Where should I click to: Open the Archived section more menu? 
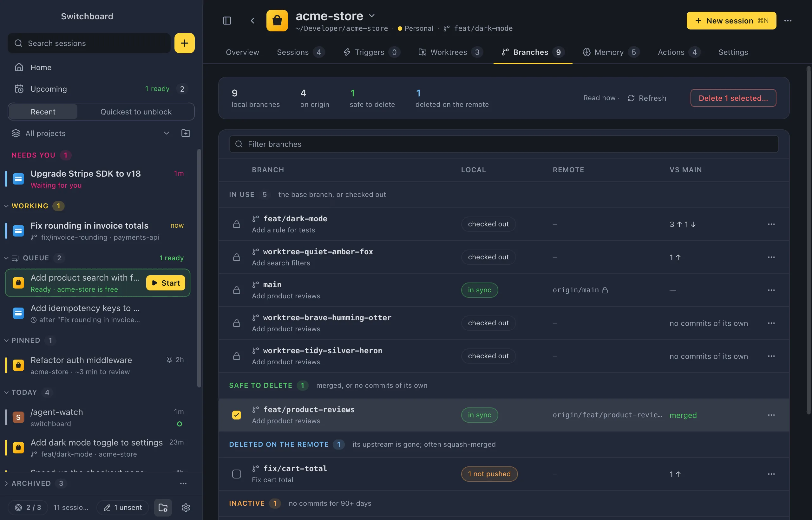click(183, 484)
